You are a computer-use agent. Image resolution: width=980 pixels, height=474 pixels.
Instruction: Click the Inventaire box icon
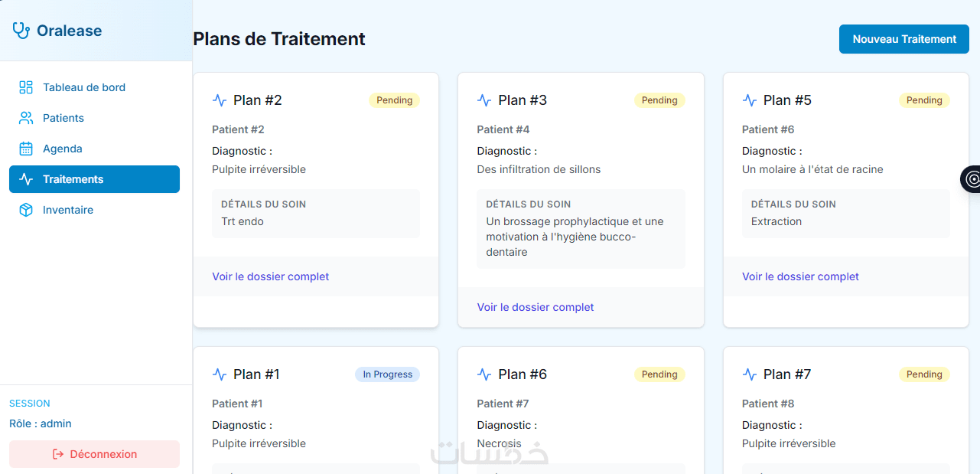26,210
